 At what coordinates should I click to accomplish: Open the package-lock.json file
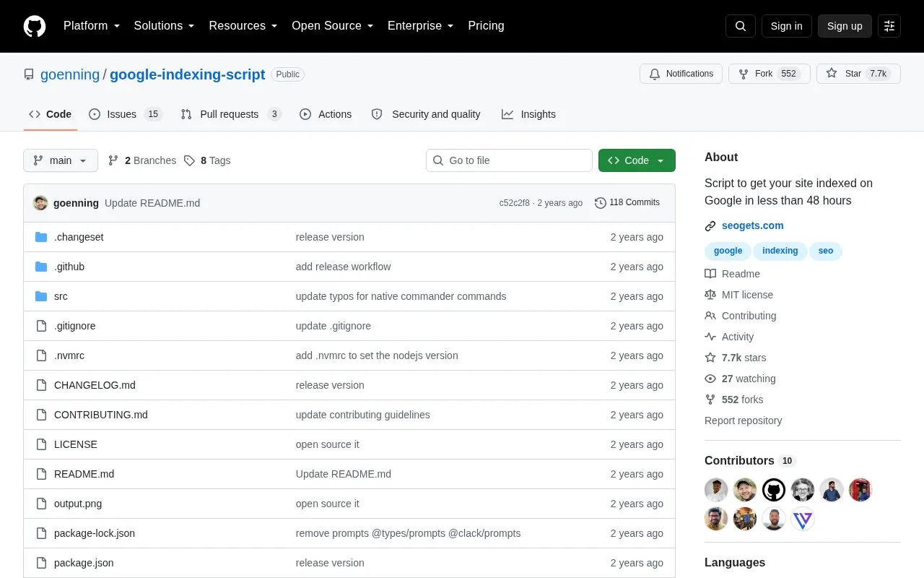point(95,533)
